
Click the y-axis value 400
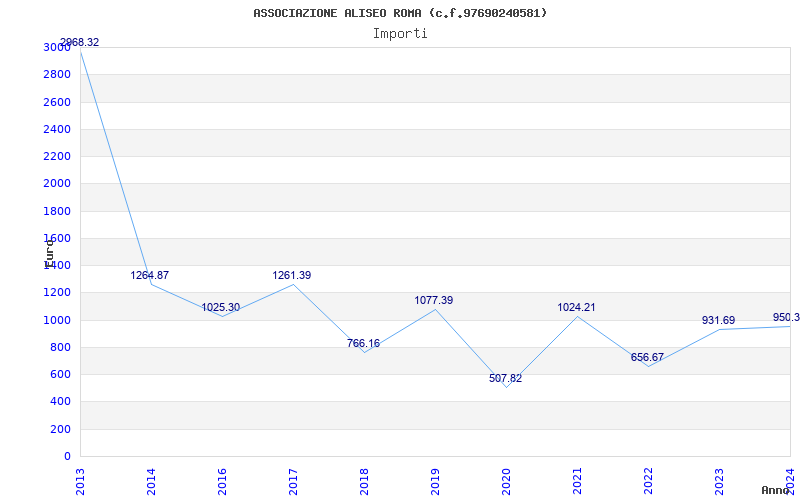coord(60,402)
